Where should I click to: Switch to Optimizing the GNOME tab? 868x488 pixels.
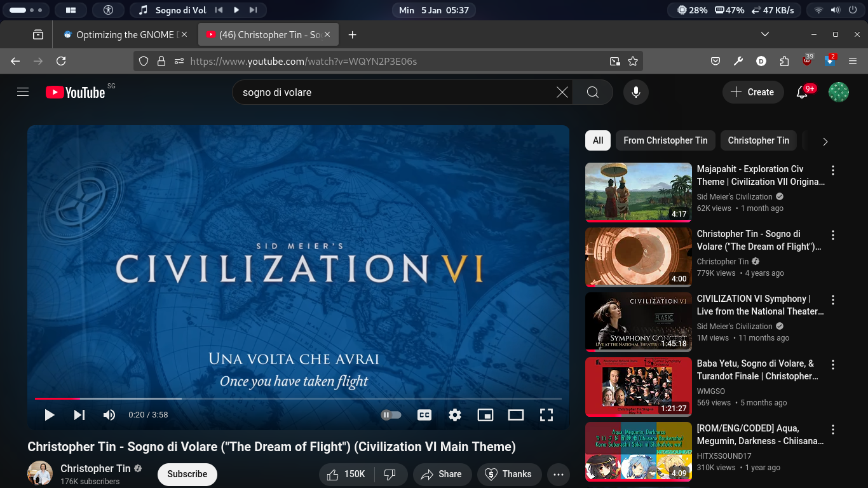[125, 35]
